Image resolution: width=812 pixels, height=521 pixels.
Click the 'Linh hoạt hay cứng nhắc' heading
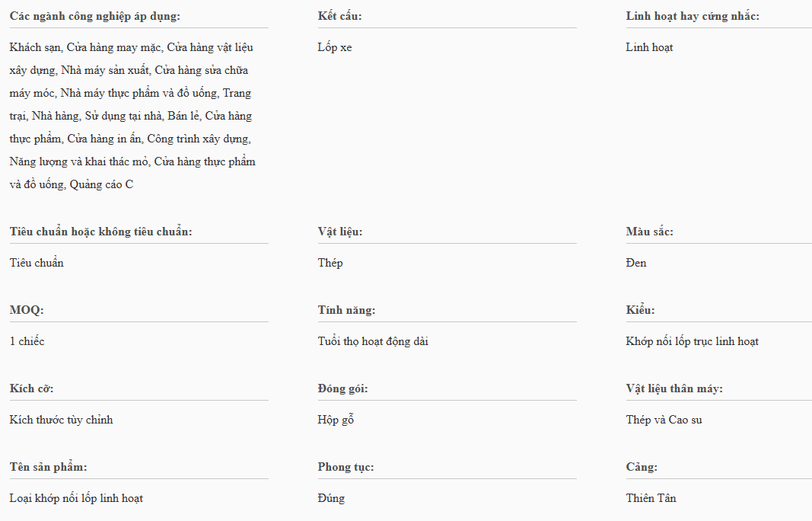(693, 16)
